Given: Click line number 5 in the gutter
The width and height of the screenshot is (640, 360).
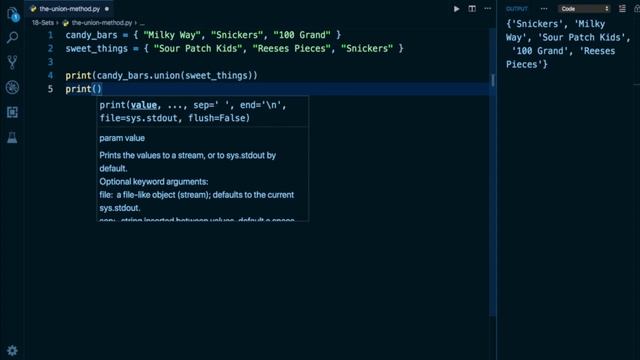Looking at the screenshot, I should 51,89.
